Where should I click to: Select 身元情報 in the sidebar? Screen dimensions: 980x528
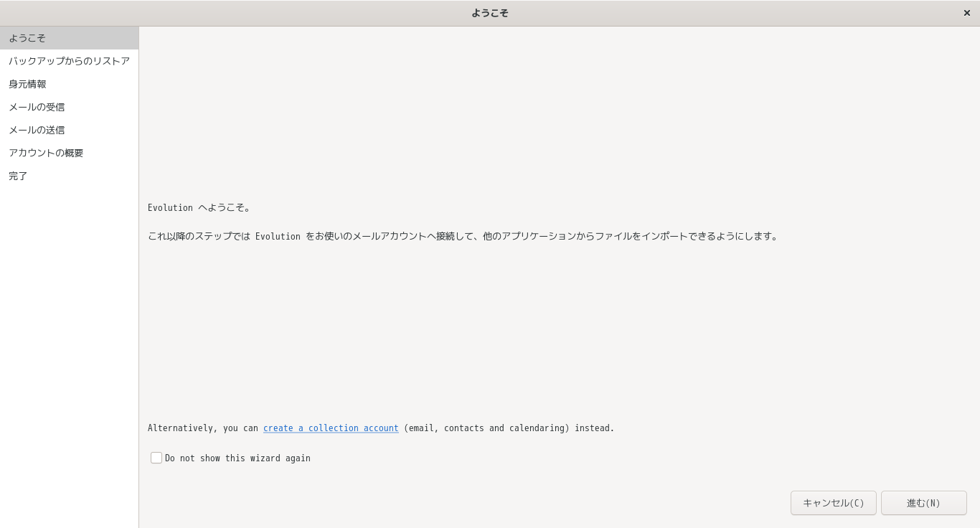pos(69,84)
